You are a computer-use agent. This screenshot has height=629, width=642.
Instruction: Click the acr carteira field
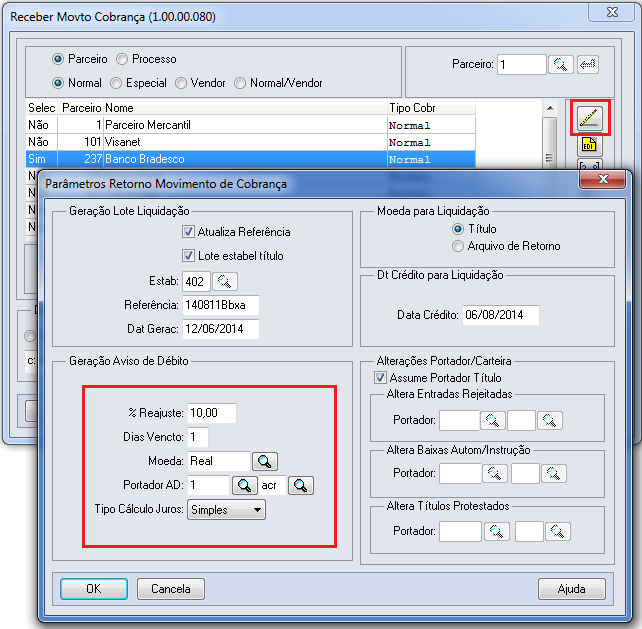(x=272, y=485)
